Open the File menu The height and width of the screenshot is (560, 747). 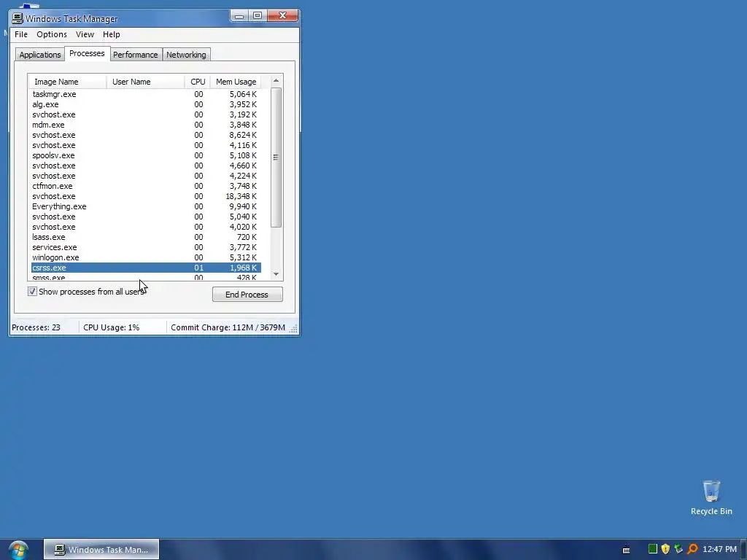click(21, 34)
